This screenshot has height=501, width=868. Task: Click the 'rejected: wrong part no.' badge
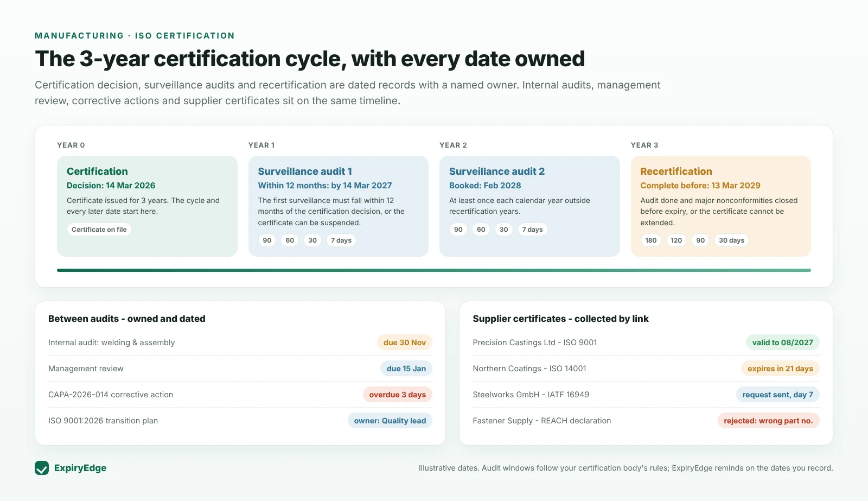[x=768, y=421]
